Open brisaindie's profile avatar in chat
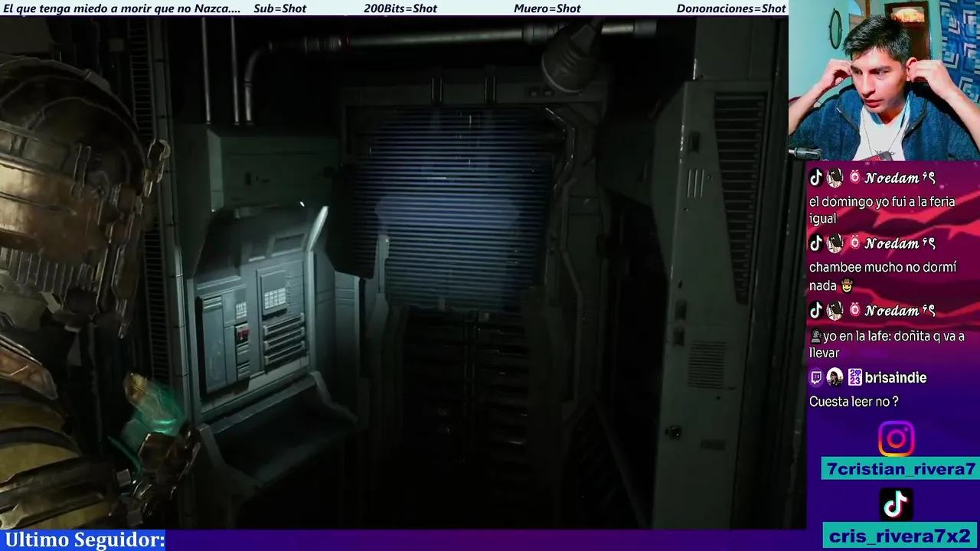The image size is (980, 551). tap(835, 377)
